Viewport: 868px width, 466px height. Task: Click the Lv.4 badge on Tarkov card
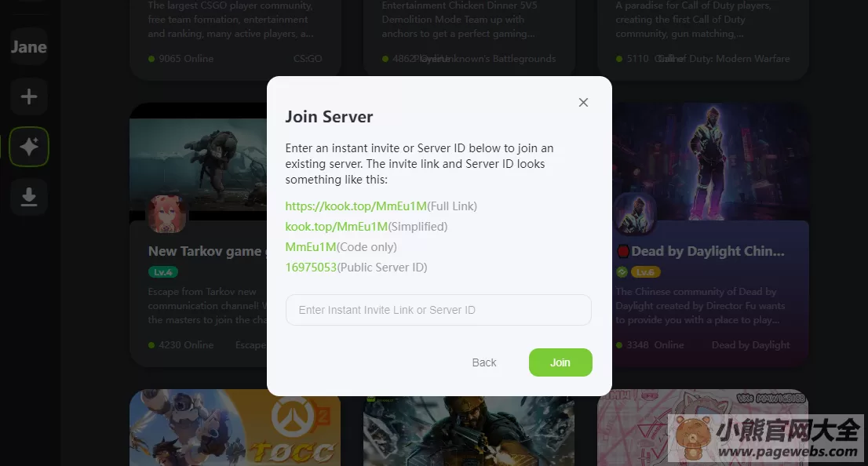tap(162, 272)
